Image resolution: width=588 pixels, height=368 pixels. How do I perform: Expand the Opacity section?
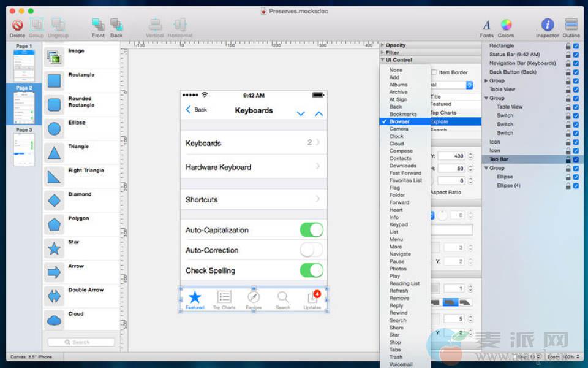point(383,45)
